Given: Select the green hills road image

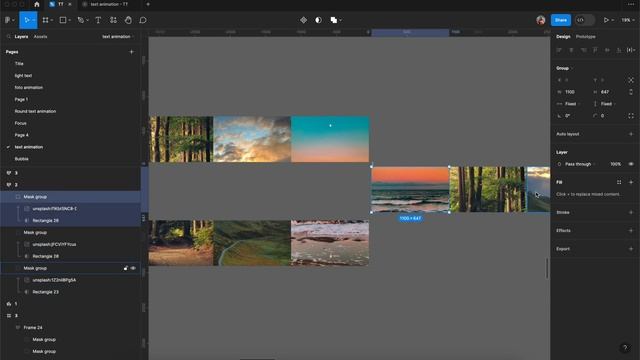Looking at the screenshot, I should click(252, 243).
